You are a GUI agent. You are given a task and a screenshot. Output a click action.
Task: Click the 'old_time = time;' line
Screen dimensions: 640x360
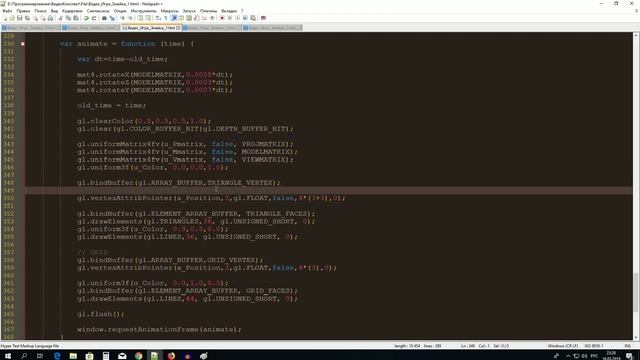click(111, 105)
